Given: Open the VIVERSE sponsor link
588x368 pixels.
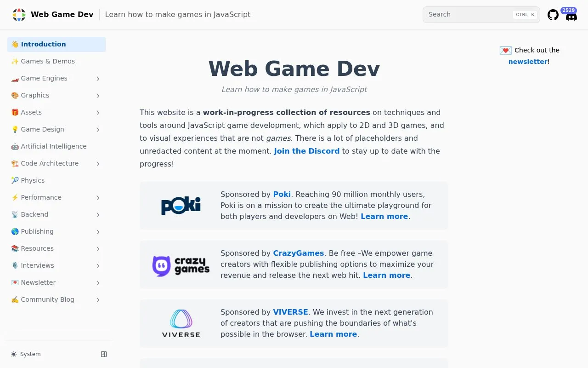Looking at the screenshot, I should (x=290, y=312).
